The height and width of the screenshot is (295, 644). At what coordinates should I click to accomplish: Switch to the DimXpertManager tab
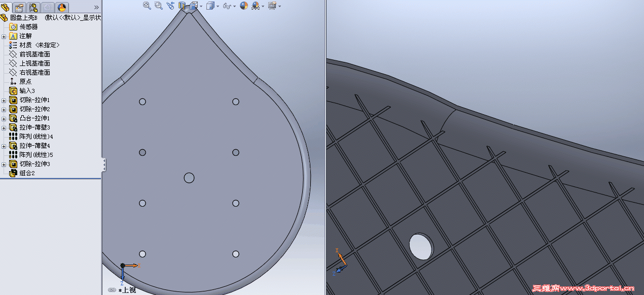pos(48,7)
